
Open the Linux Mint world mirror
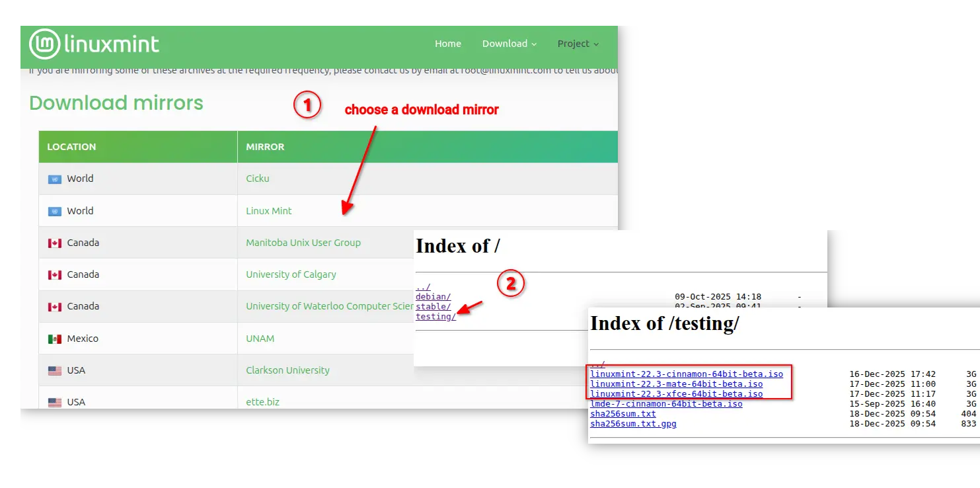[269, 211]
